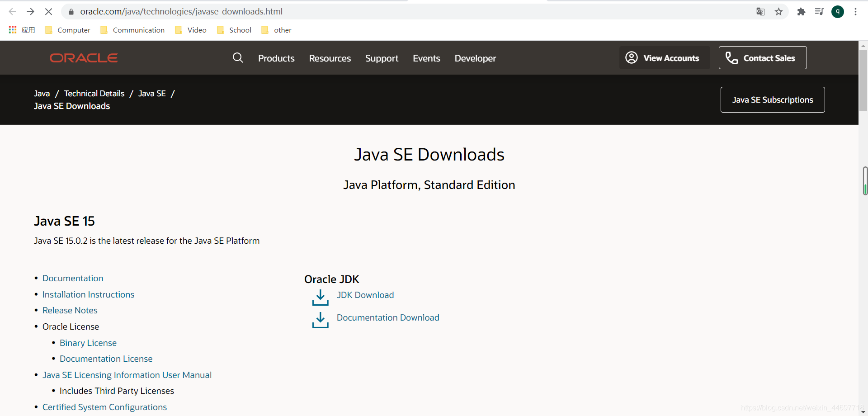
Task: Open Video bookmarks folder
Action: [191, 30]
